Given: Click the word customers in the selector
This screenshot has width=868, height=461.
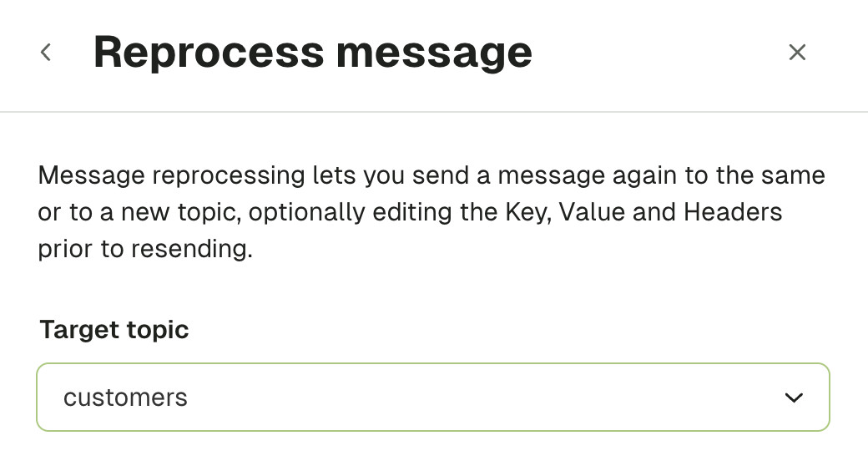Looking at the screenshot, I should pos(125,398).
